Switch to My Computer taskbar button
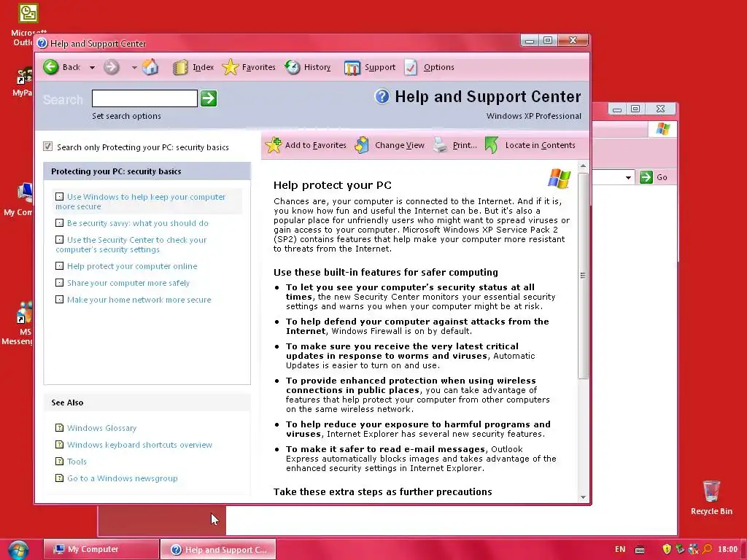Viewport: 747px width, 560px height. pyautogui.click(x=101, y=550)
